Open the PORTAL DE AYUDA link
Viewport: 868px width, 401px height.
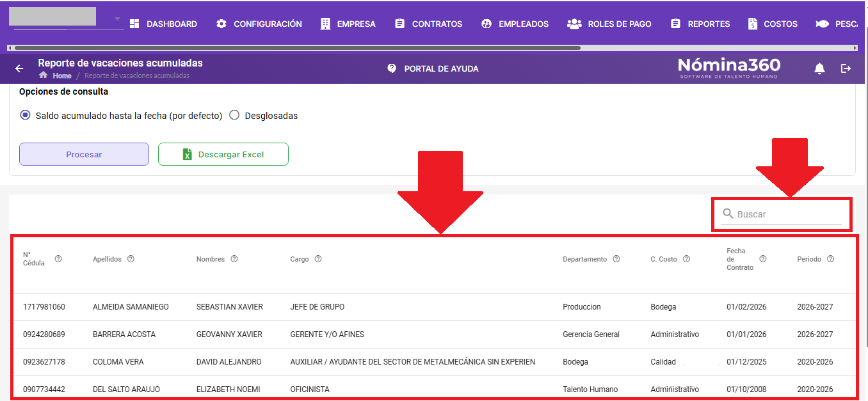pos(441,68)
